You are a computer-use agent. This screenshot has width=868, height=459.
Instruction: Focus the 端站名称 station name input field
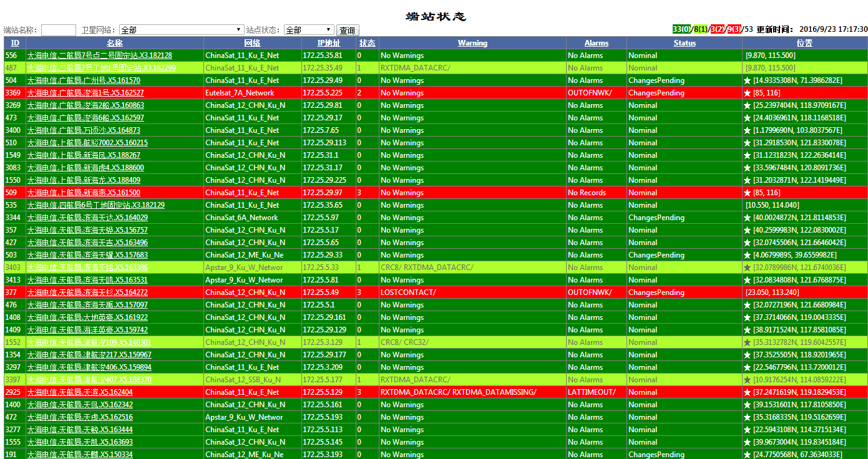coord(59,30)
